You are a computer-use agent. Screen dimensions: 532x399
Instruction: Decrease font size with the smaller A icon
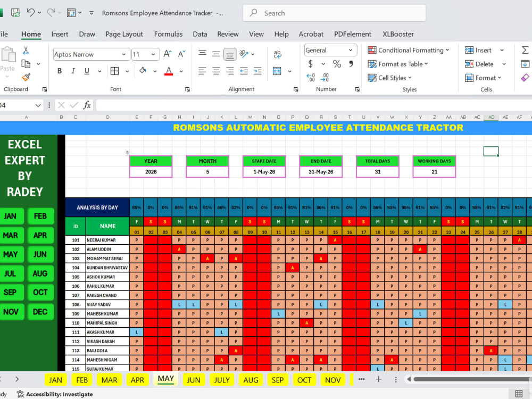tap(181, 54)
